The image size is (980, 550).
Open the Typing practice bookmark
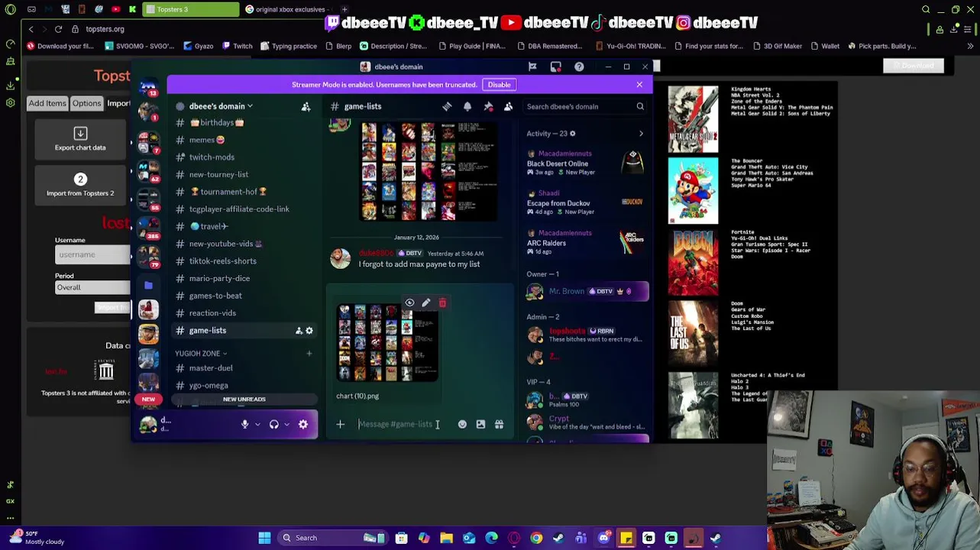289,46
